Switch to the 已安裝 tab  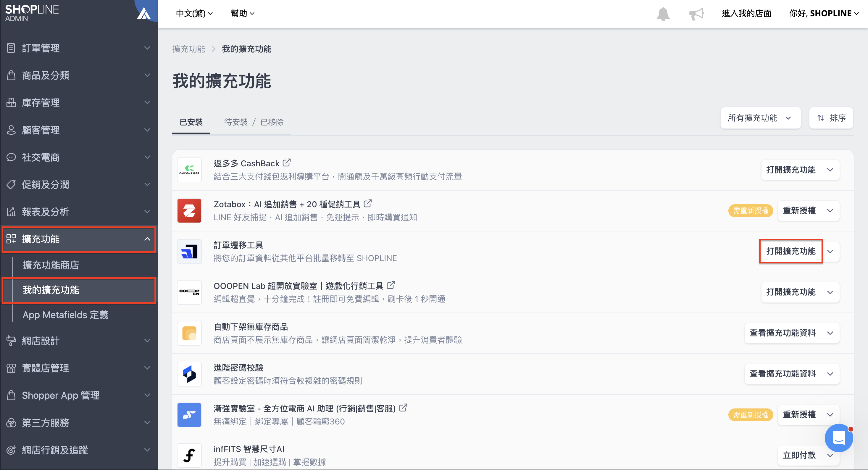pos(191,122)
